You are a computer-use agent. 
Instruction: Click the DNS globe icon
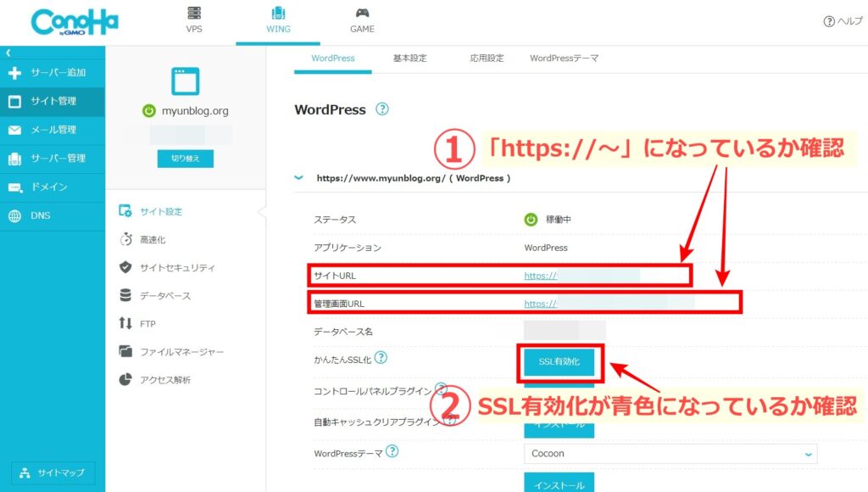pos(15,215)
